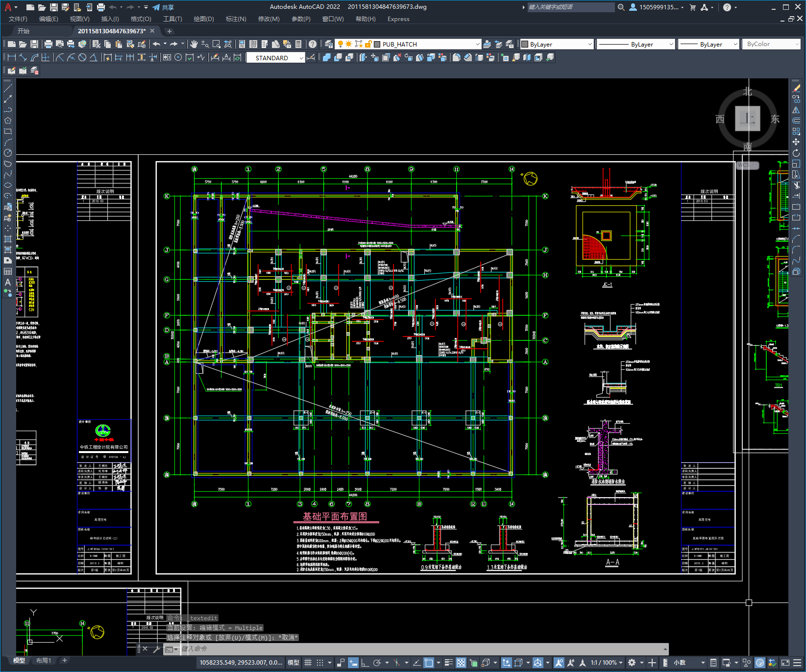
Task: Open the lineweight ByLayer dropdown
Action: click(708, 44)
